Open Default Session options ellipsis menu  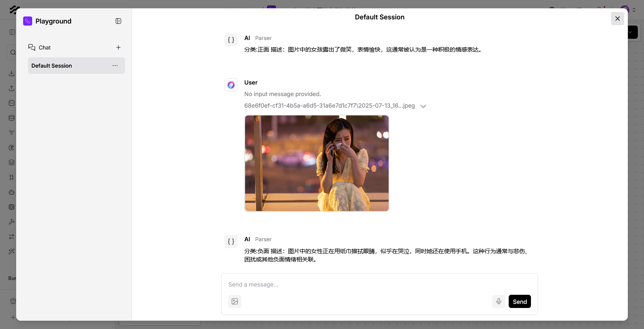(115, 66)
